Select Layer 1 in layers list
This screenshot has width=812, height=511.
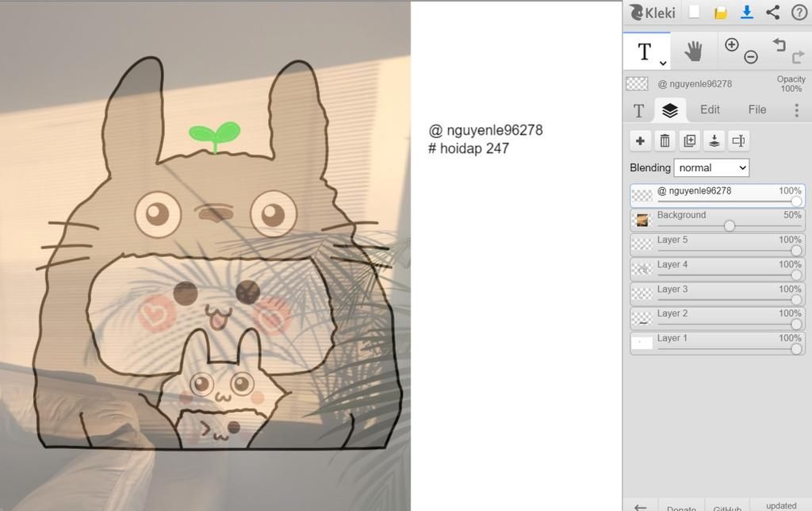coord(717,343)
